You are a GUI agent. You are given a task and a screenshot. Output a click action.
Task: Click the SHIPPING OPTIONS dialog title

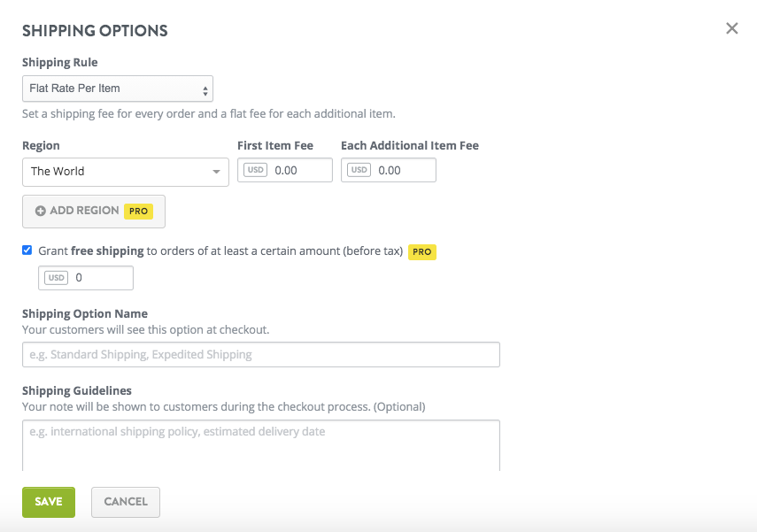95,30
